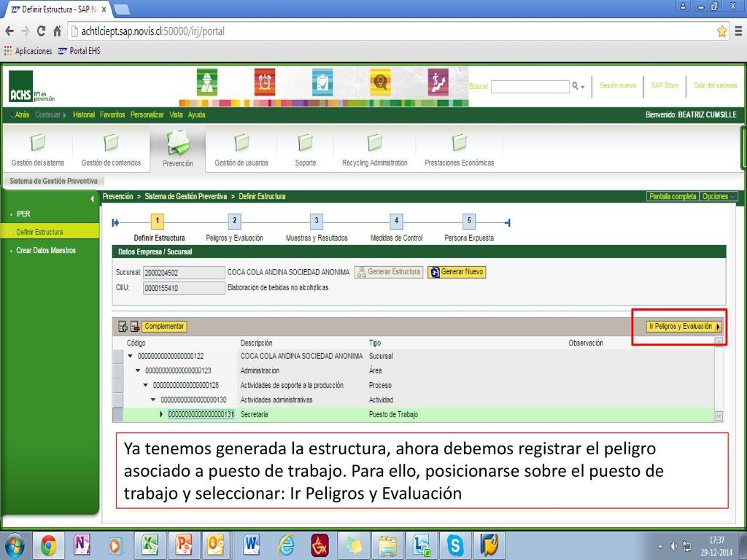Image resolution: width=747 pixels, height=560 pixels.
Task: Open Skype from the taskbar
Action: 455,545
